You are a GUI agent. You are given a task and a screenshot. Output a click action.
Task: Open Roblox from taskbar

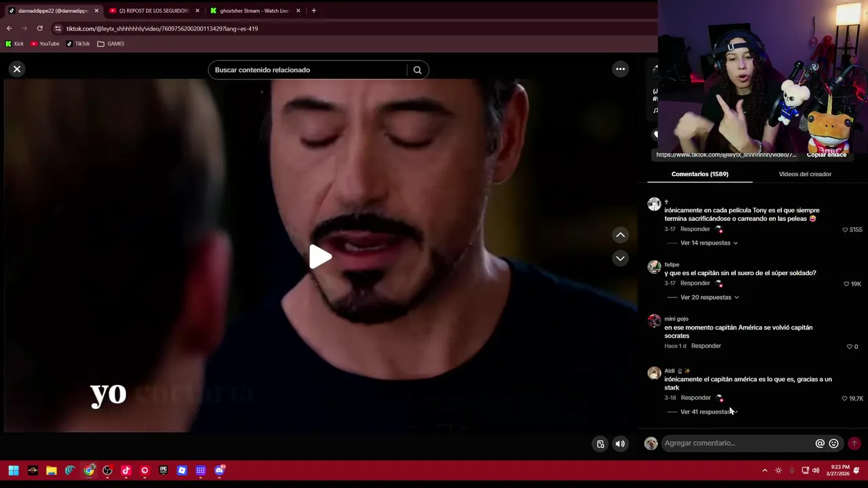[x=182, y=470]
